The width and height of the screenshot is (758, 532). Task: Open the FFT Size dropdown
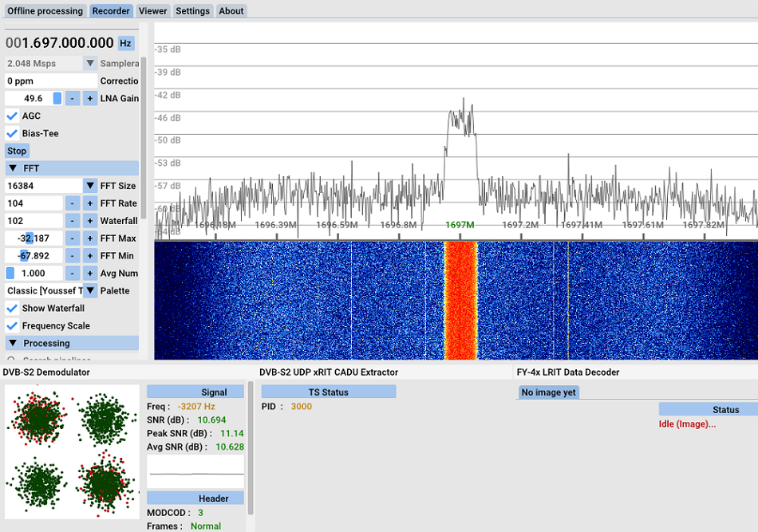(90, 186)
